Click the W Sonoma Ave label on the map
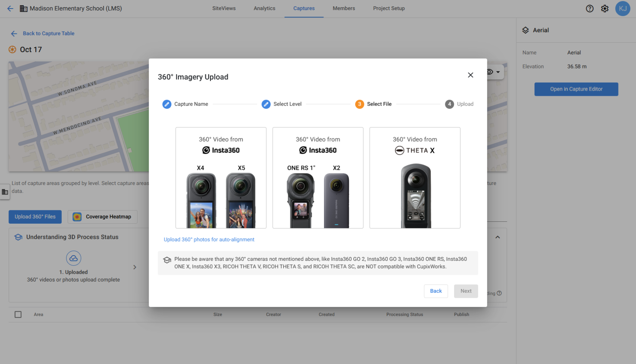This screenshot has height=364, width=636. tap(77, 88)
